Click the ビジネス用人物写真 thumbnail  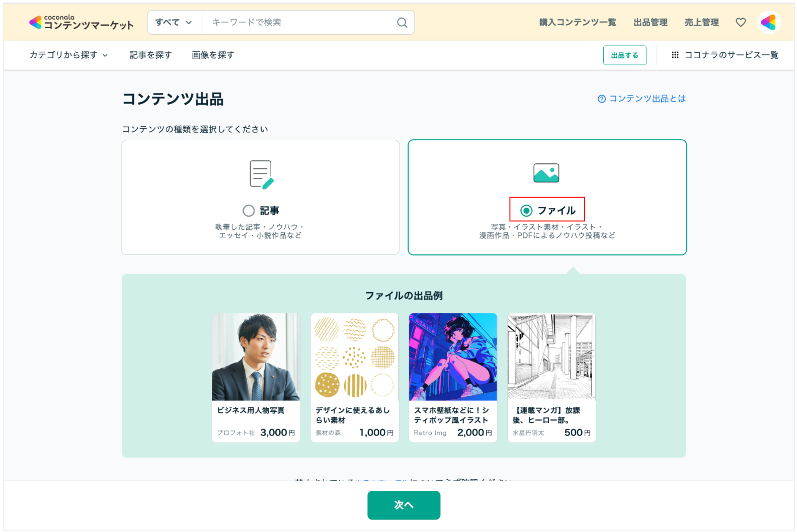pos(256,357)
